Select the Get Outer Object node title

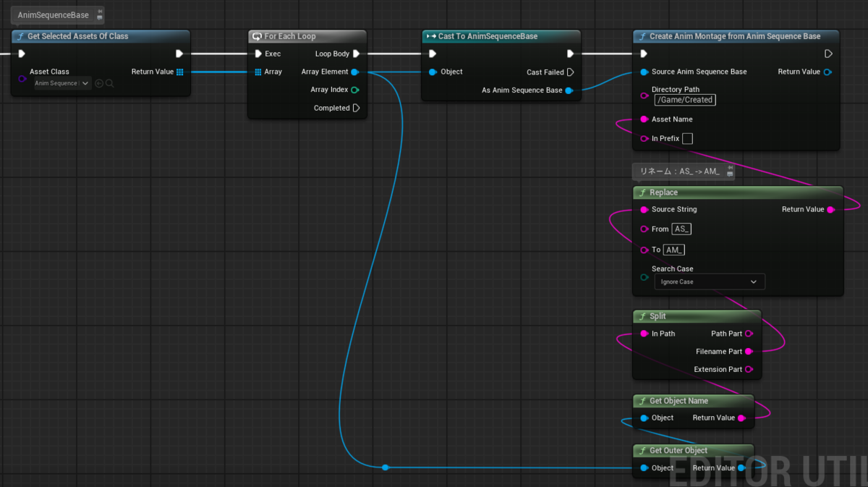tap(678, 451)
